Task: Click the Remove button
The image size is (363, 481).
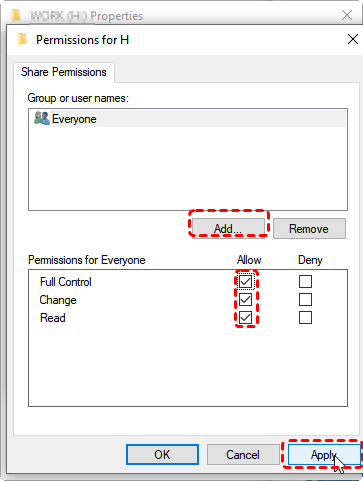Action: 309,229
